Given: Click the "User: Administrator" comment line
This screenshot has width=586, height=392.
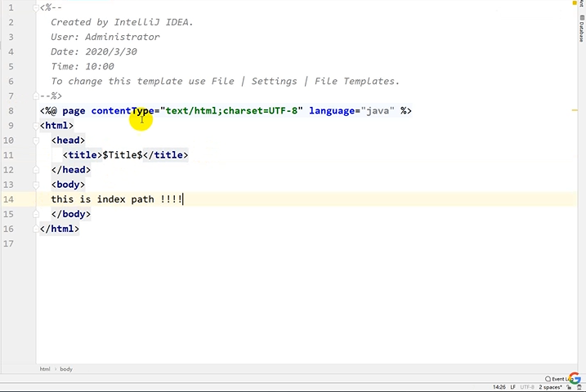Looking at the screenshot, I should (105, 37).
